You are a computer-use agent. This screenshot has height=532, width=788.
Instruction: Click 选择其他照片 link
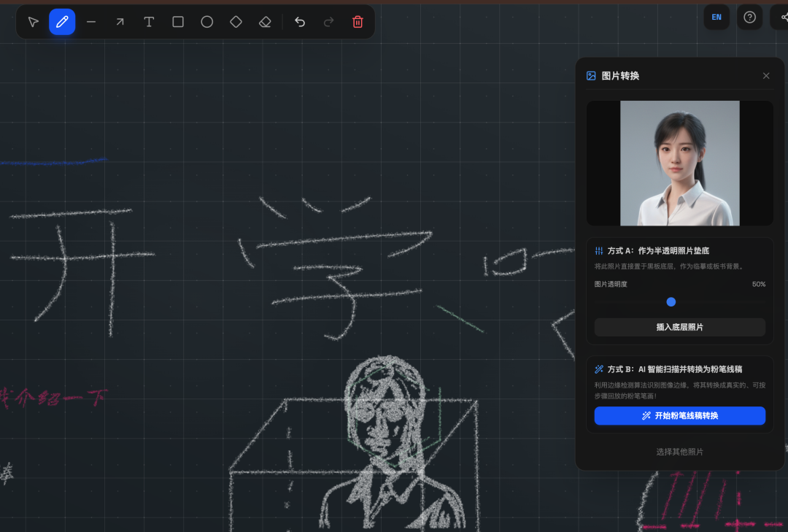tap(679, 452)
